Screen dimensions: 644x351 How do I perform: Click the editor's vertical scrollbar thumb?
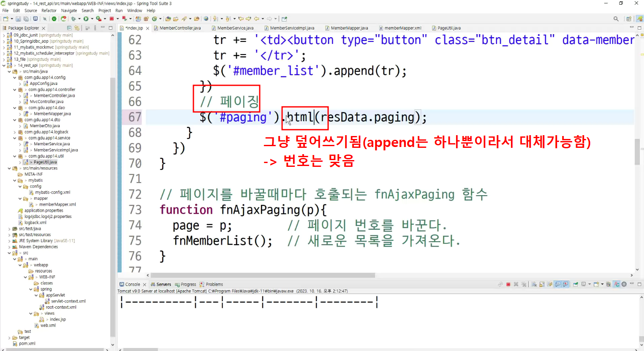point(637,151)
